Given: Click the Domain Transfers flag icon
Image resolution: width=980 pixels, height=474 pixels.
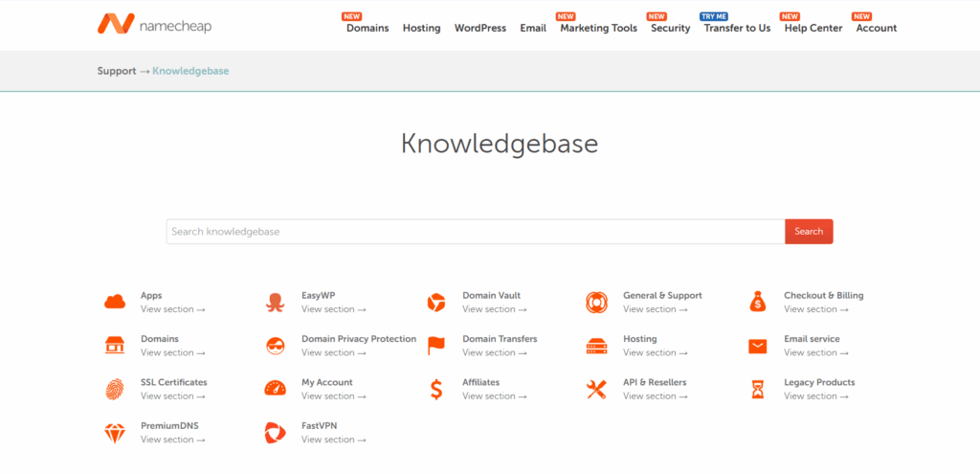Looking at the screenshot, I should 436,346.
